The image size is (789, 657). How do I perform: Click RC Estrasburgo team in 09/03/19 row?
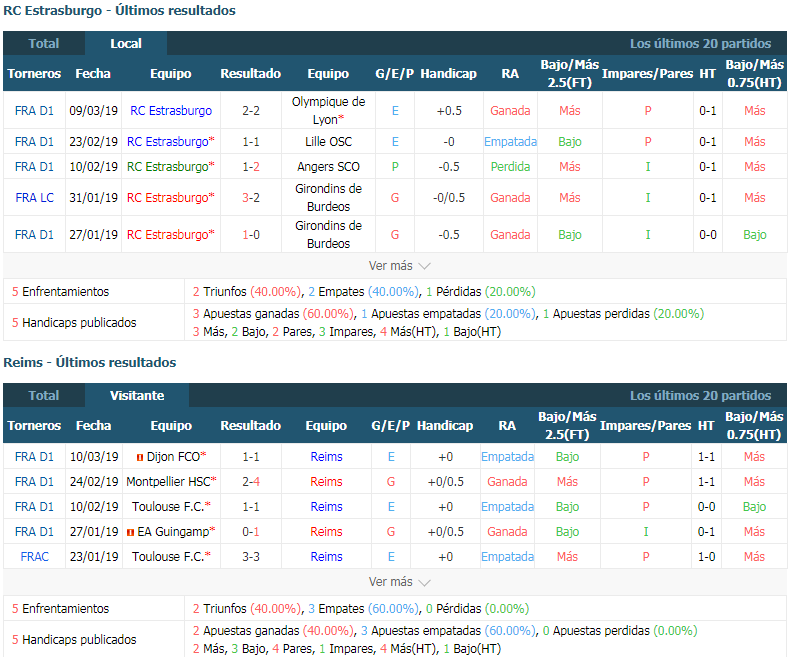[171, 111]
